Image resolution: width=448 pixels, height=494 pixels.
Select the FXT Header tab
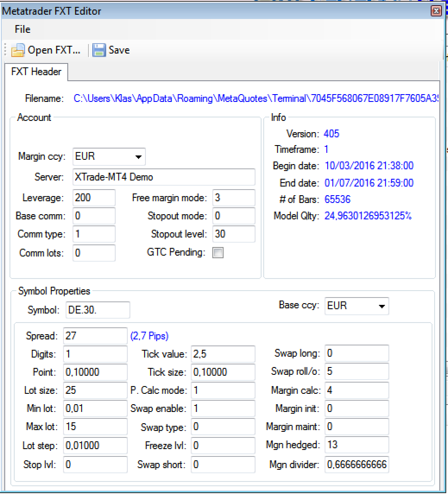pos(36,72)
